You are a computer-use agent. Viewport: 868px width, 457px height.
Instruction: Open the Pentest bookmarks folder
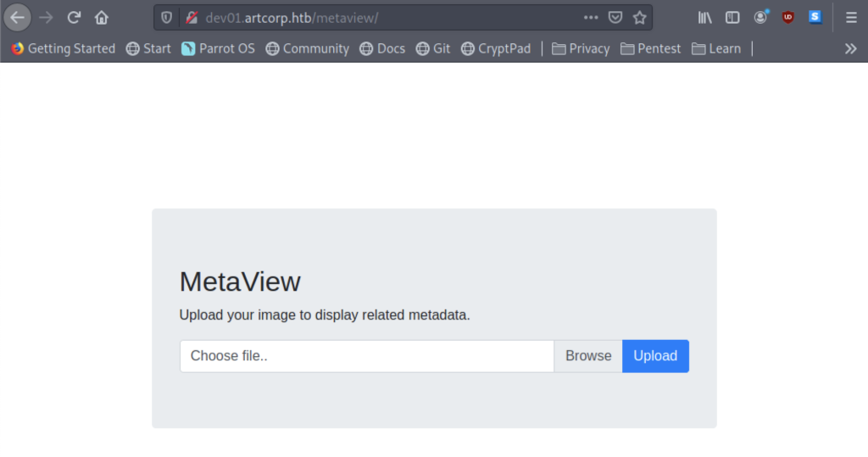pyautogui.click(x=650, y=48)
